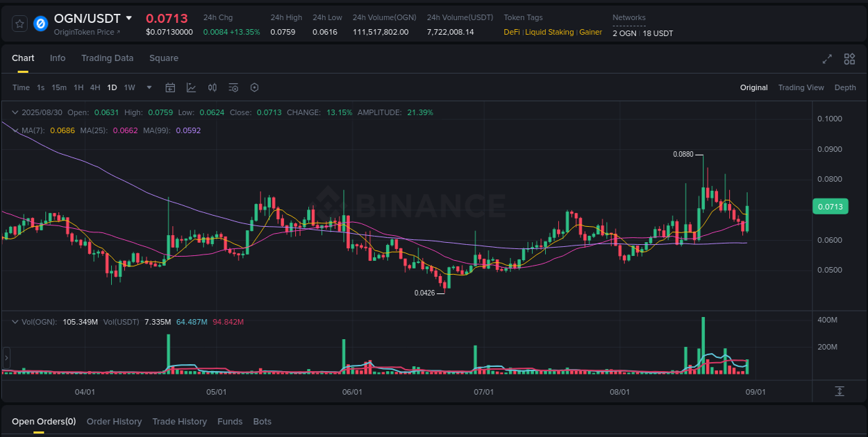Select the 1W candle interval
This screenshot has width=868, height=437.
[x=129, y=87]
